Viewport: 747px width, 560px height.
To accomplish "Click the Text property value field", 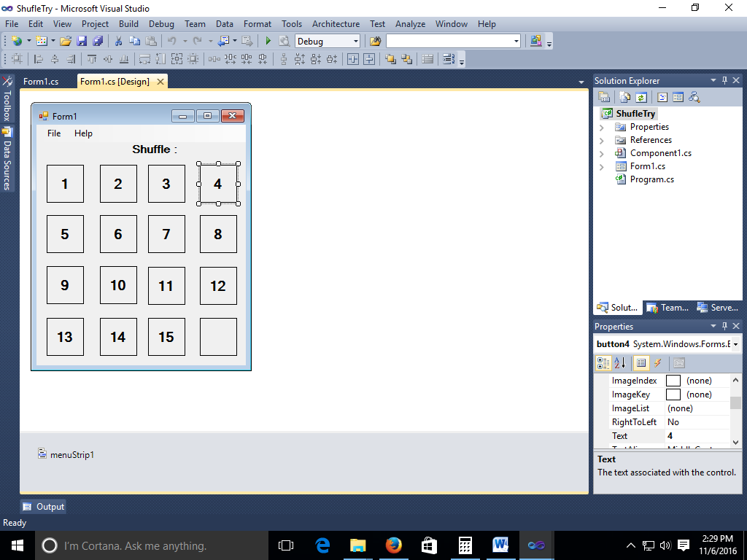I will coord(697,436).
